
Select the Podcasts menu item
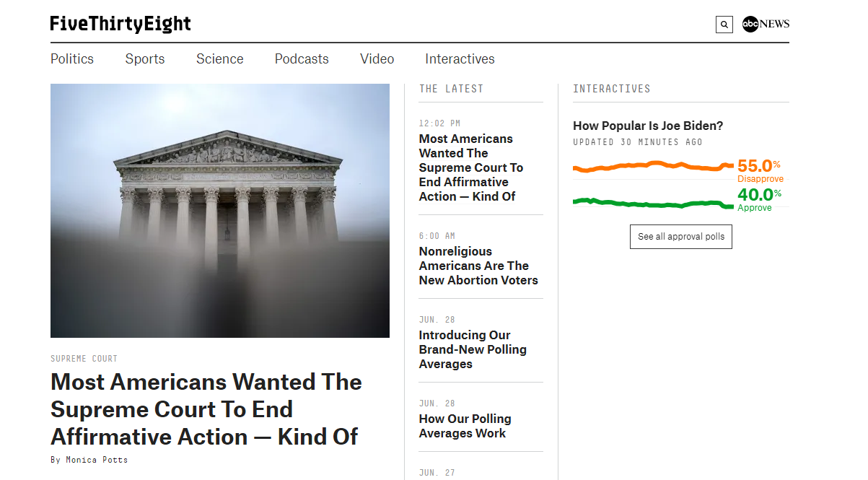pos(302,59)
